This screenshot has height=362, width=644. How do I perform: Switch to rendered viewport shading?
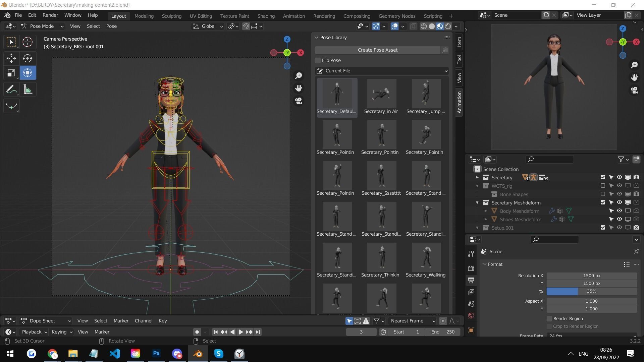tap(448, 26)
